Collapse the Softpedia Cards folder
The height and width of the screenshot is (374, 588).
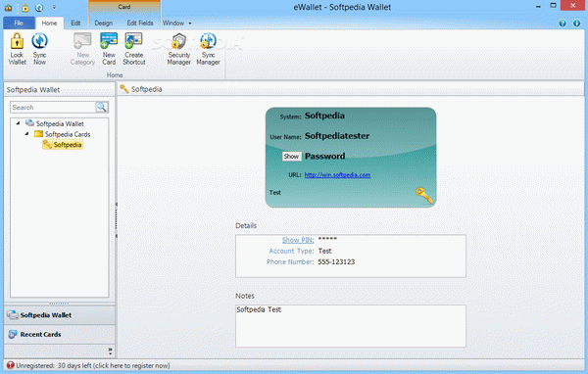(x=26, y=134)
